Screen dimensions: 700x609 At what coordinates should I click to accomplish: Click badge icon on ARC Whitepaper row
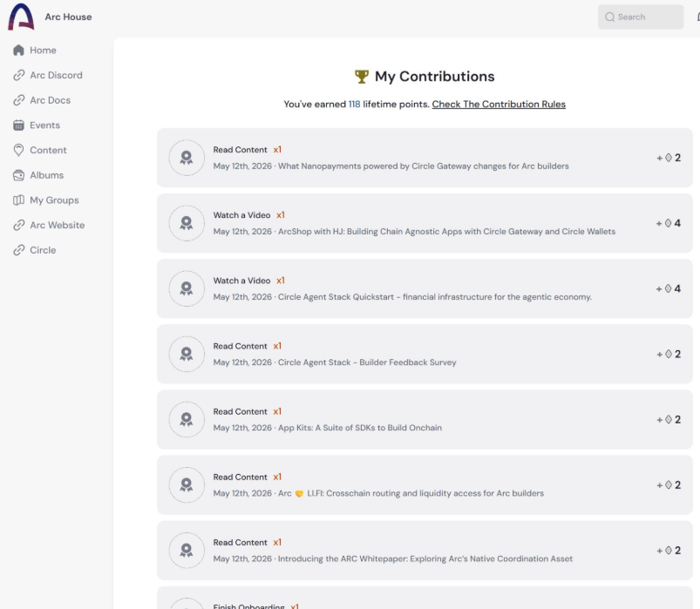point(187,551)
